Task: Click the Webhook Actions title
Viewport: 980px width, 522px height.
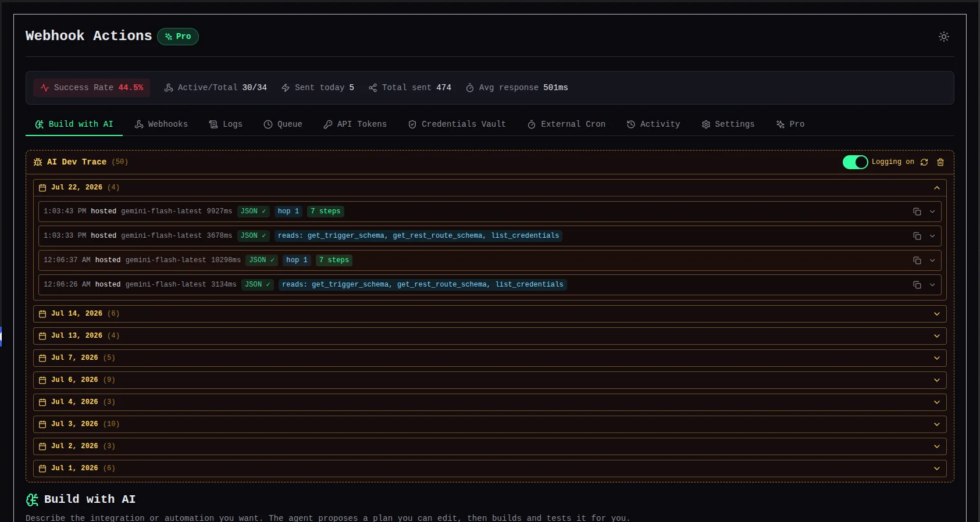Action: click(x=88, y=36)
